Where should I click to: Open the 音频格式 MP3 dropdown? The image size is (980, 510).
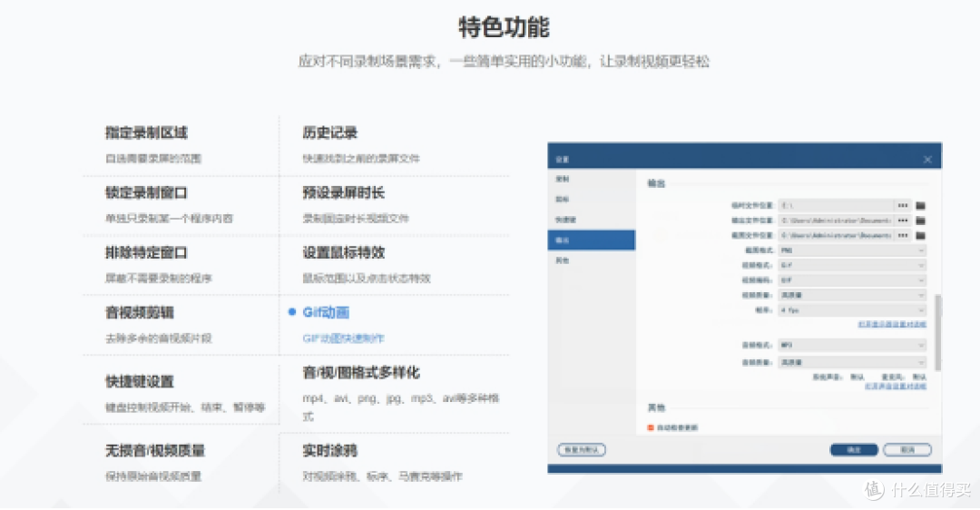point(852,345)
